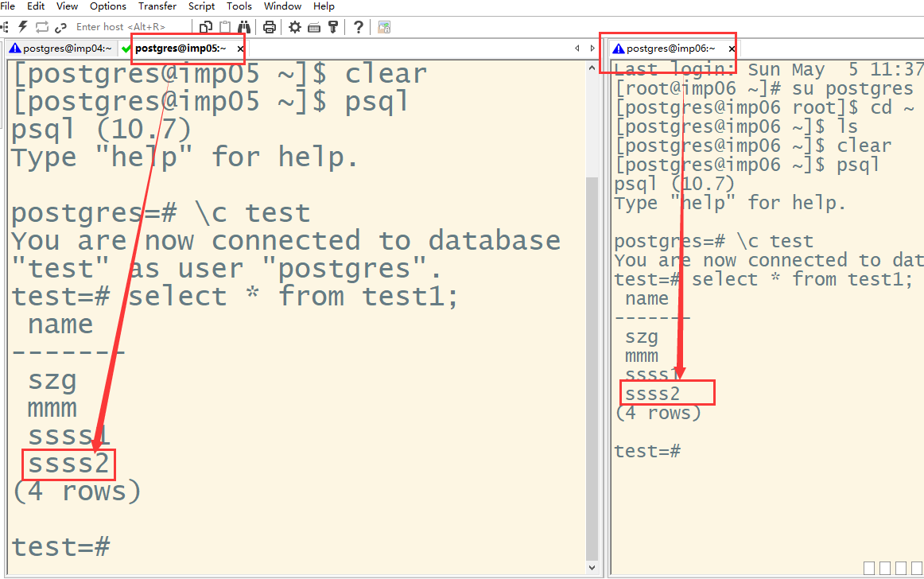The height and width of the screenshot is (579, 924).
Task: Click the Copy icon in toolbar
Action: (206, 27)
